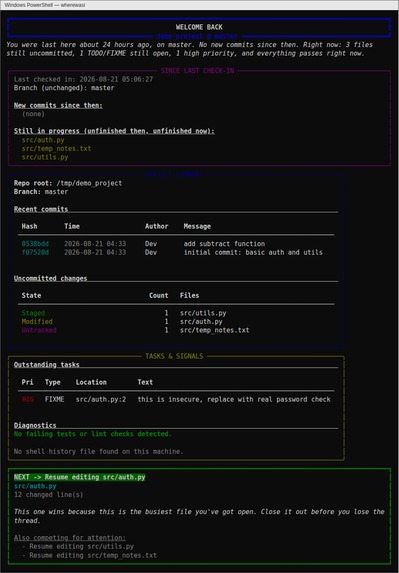Click the 'Outstanding tasks' heading
This screenshot has height=573, width=399.
coord(47,365)
